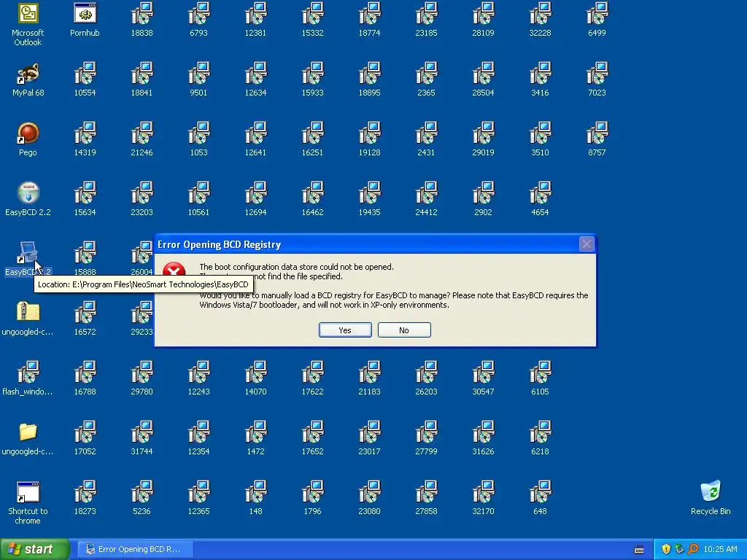Screen dimensions: 747x560
Task: Select the installer icon labeled 16788
Action: 85,372
